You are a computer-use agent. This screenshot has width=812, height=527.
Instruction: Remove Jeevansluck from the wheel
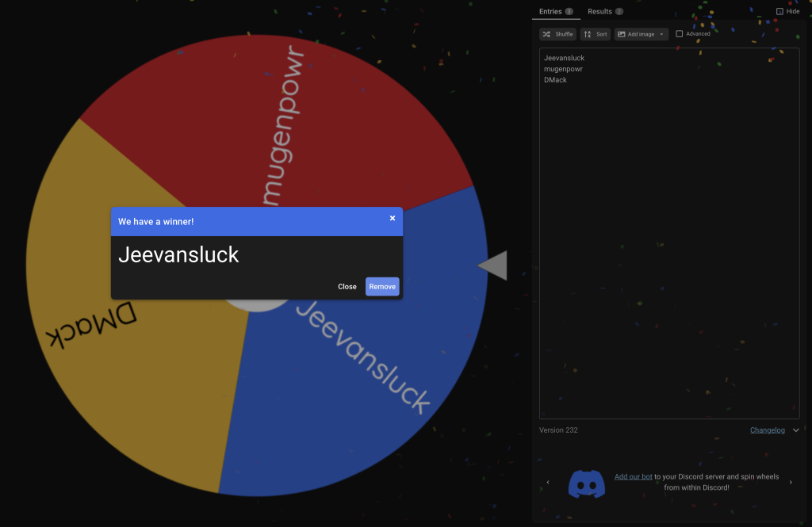[x=382, y=286]
